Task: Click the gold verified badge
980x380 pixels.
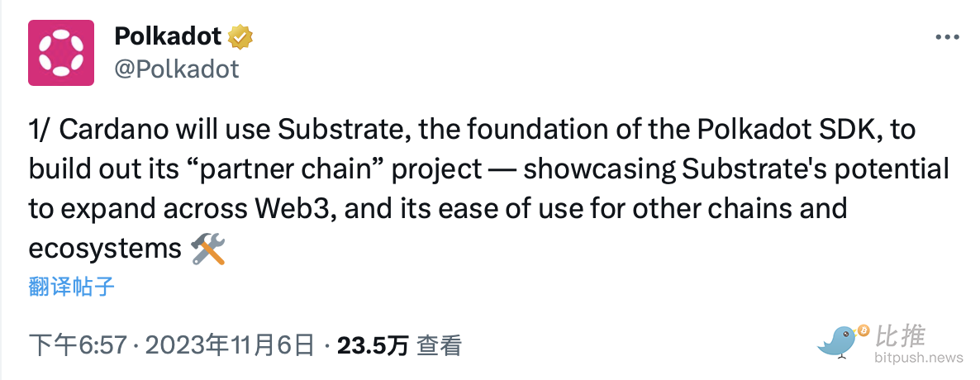Action: tap(240, 36)
